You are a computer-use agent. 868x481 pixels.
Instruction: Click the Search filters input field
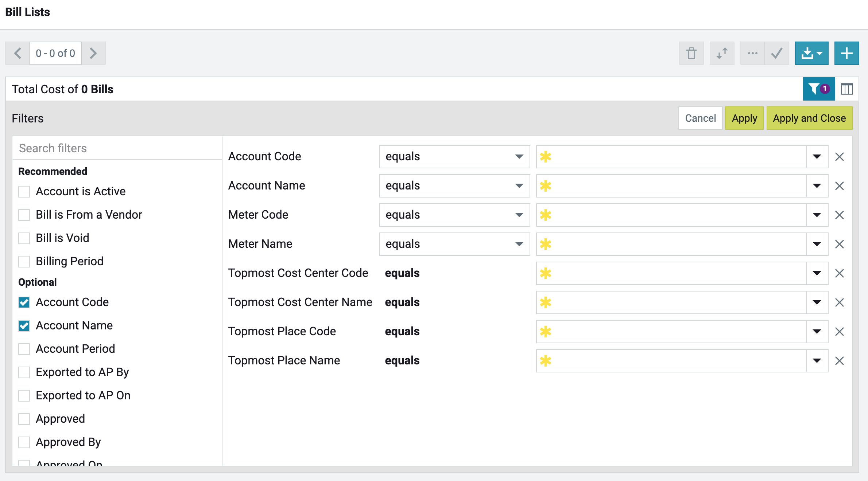pos(117,148)
